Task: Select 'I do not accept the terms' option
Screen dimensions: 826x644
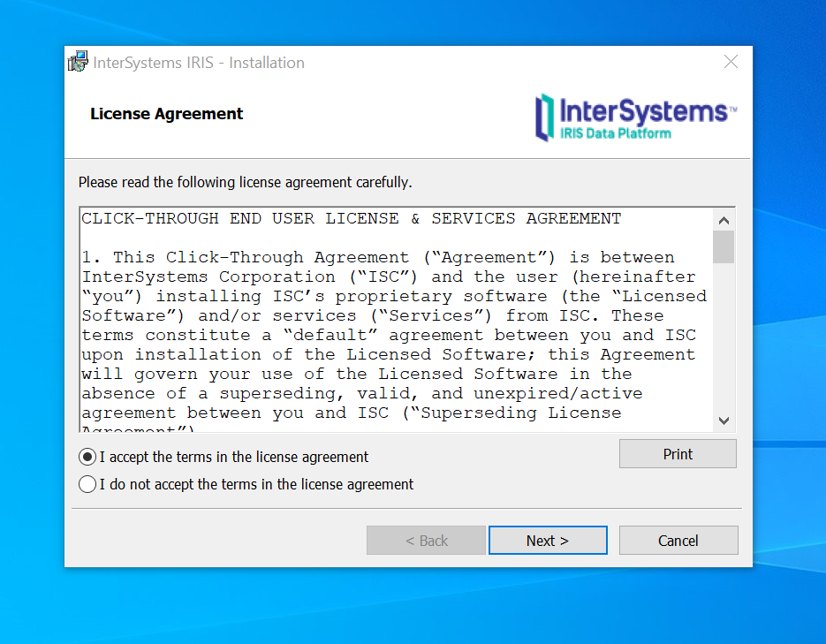Action: [x=87, y=484]
